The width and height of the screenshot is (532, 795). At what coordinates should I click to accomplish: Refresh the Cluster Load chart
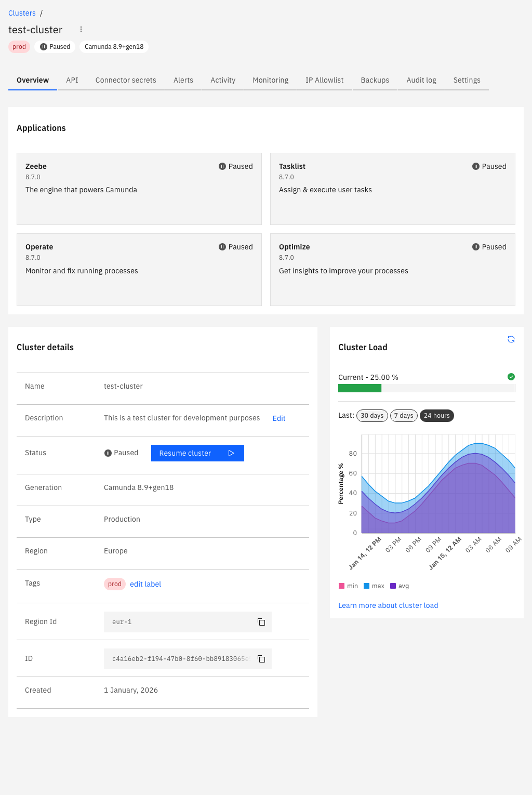click(x=511, y=339)
